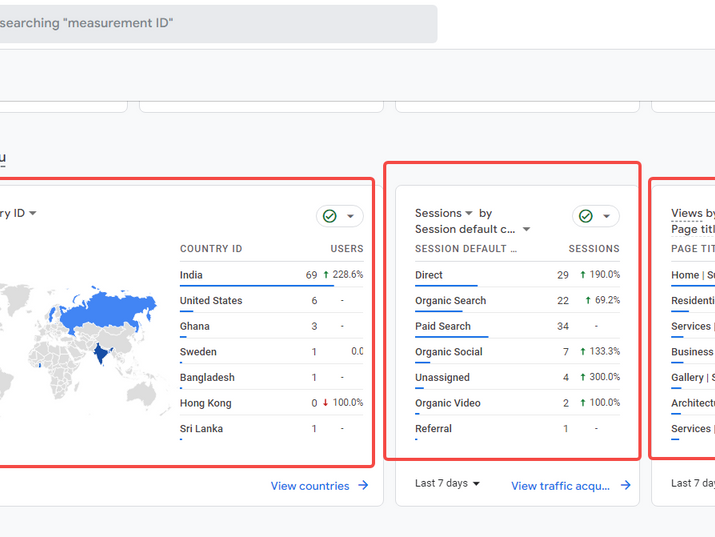715x537 pixels.
Task: Open the View countries link
Action: [310, 486]
